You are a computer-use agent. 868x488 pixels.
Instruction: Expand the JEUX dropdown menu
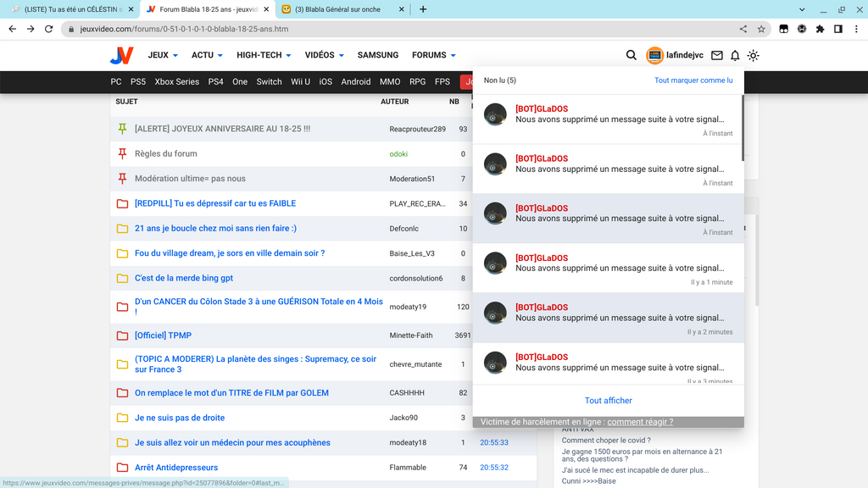[x=163, y=55]
